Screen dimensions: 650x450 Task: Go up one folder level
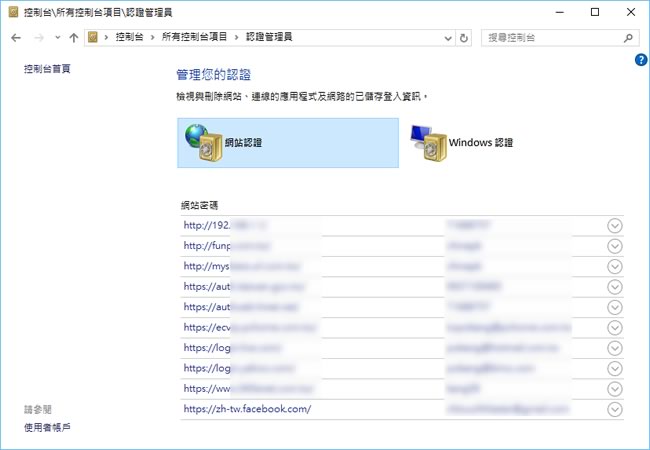(74, 38)
